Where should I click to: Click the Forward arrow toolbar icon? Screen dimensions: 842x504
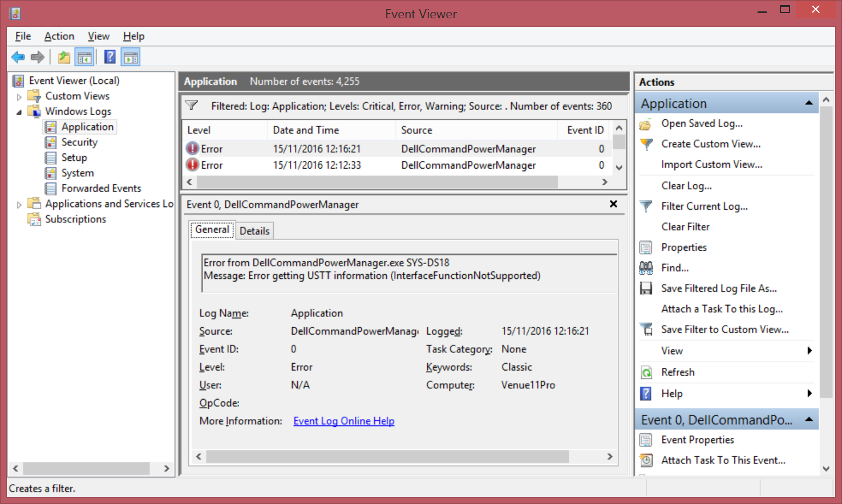click(38, 57)
